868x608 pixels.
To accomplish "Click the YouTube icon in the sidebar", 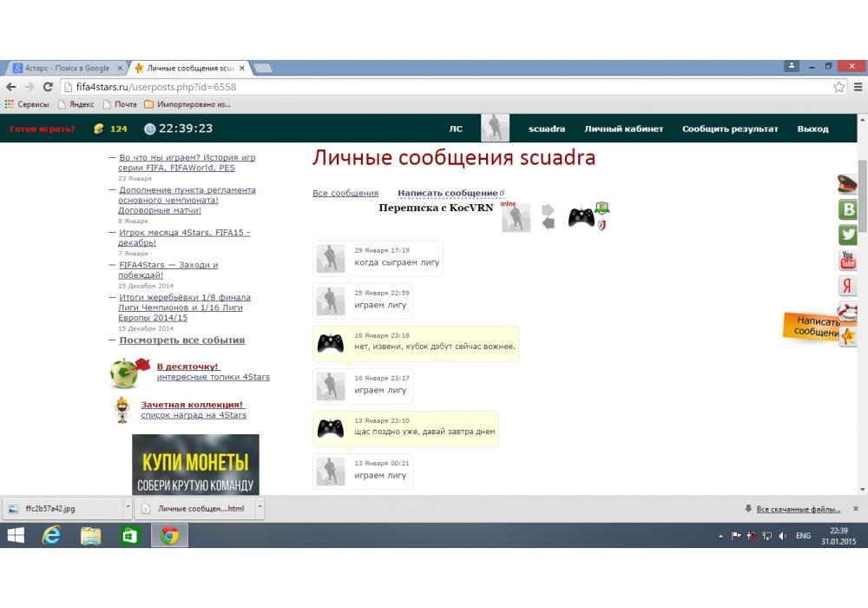I will (x=848, y=261).
